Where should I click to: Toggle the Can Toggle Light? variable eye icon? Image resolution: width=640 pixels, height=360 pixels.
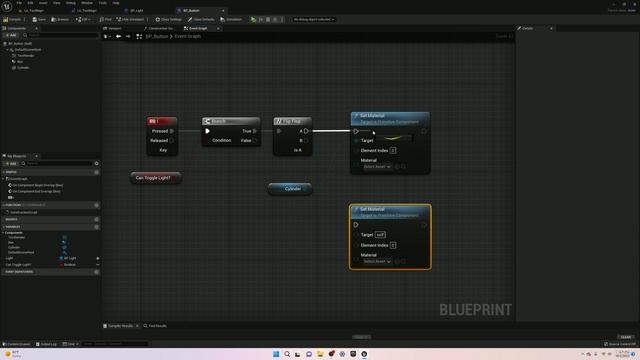click(x=98, y=264)
